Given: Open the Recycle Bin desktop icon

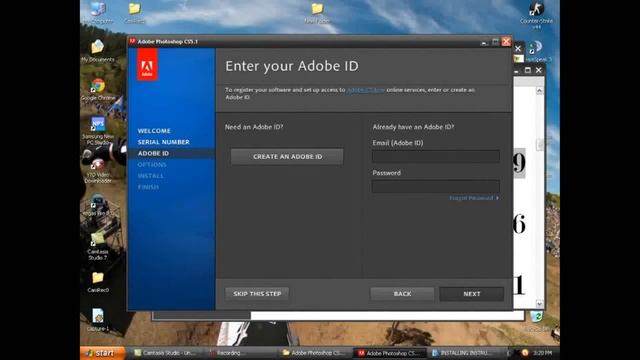Looking at the screenshot, I should pos(537,320).
